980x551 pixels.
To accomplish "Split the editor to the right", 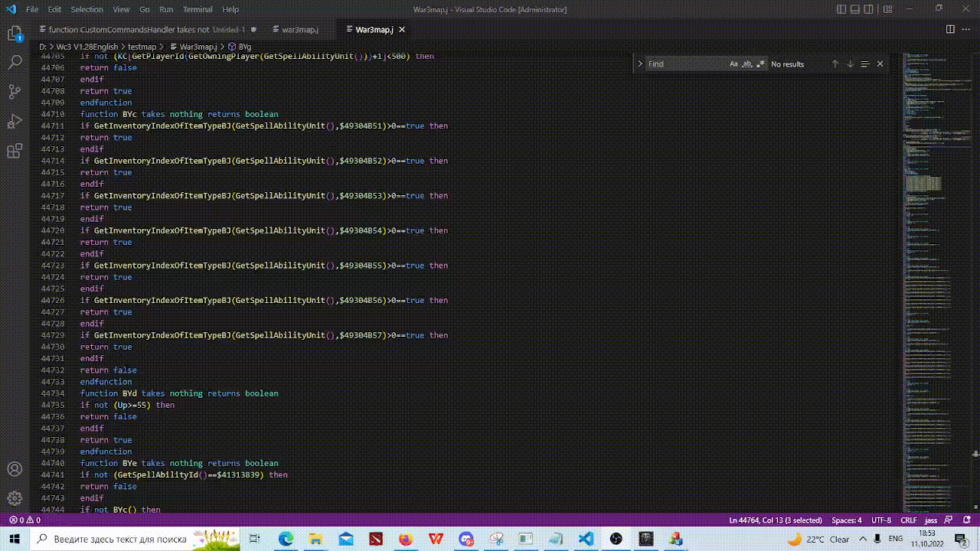I will (950, 29).
